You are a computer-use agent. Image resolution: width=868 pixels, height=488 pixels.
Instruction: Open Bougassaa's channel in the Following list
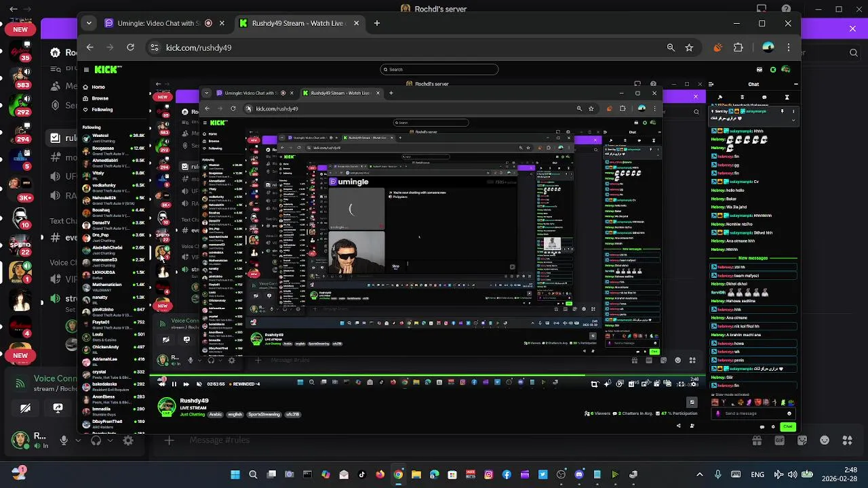pos(113,150)
